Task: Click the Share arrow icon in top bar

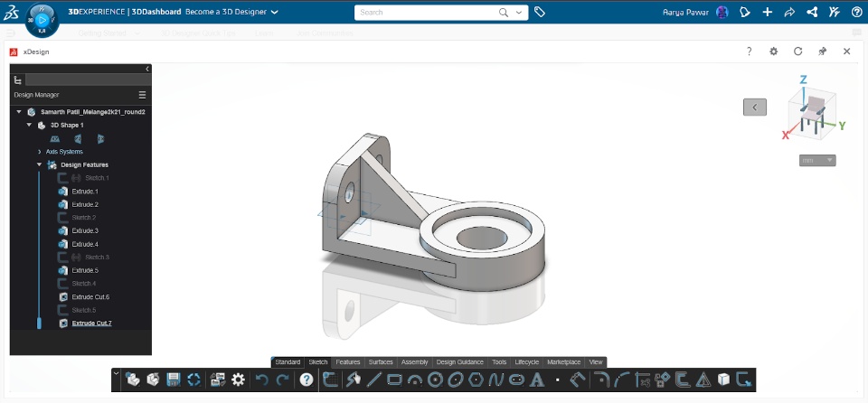Action: 790,12
